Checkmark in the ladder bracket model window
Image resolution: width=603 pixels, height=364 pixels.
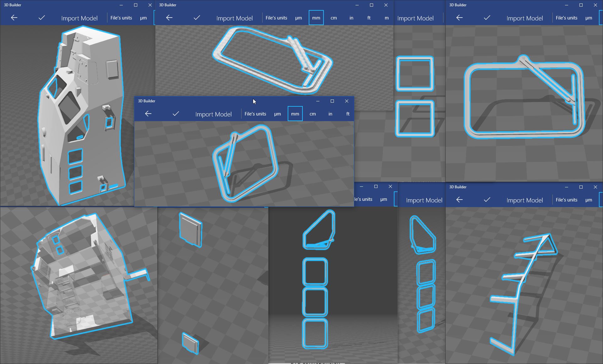487,200
